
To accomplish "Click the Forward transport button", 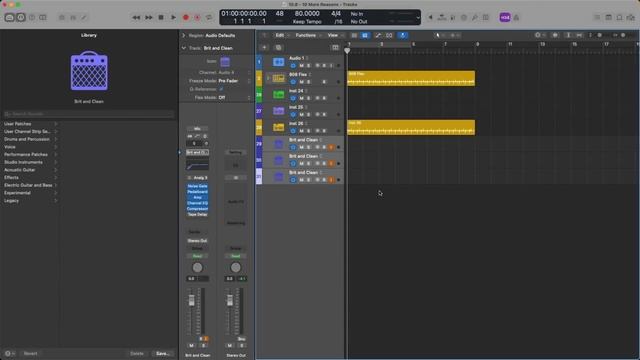I will pyautogui.click(x=149, y=18).
